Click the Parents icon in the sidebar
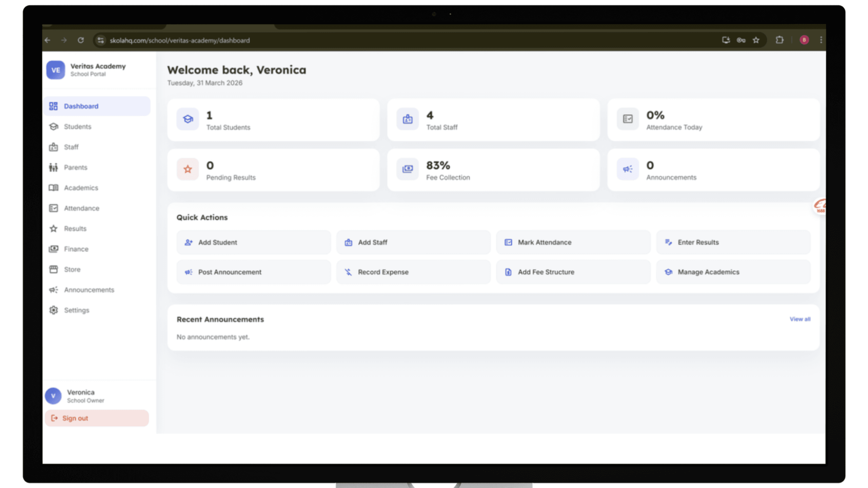868x488 pixels. click(x=53, y=167)
